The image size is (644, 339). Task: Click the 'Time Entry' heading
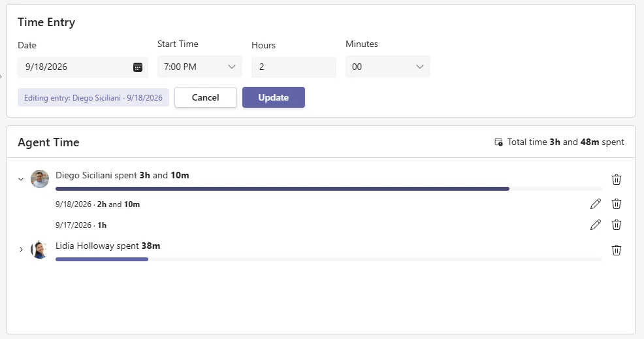click(x=46, y=22)
